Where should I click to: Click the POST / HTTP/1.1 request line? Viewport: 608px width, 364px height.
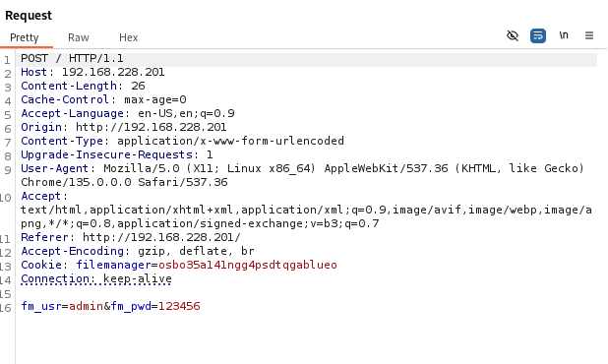72,58
